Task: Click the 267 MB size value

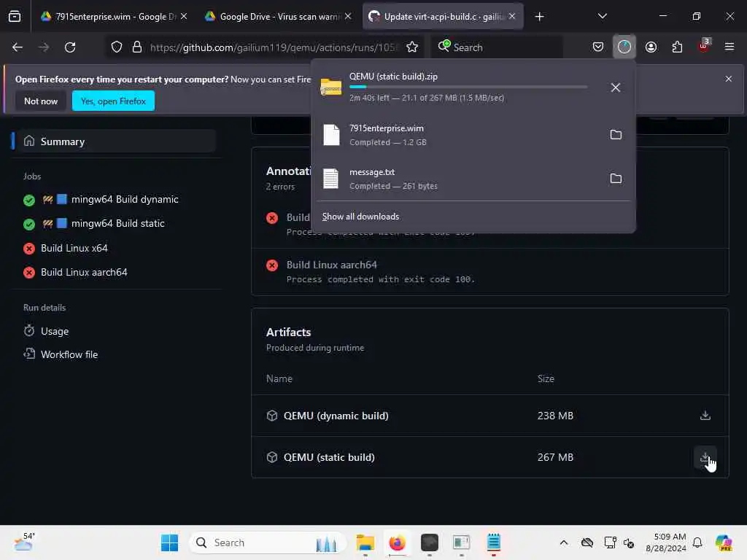Action: coord(555,457)
